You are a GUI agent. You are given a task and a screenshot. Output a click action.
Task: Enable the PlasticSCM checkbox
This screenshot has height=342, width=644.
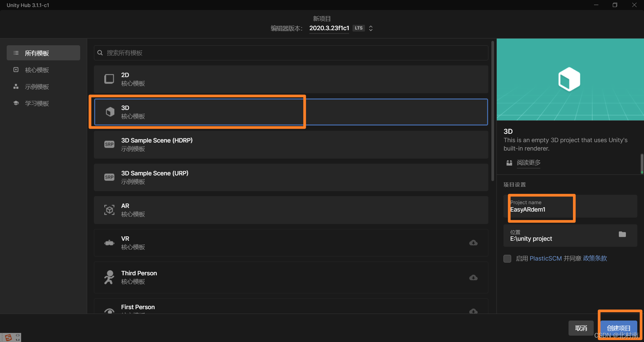pos(507,259)
